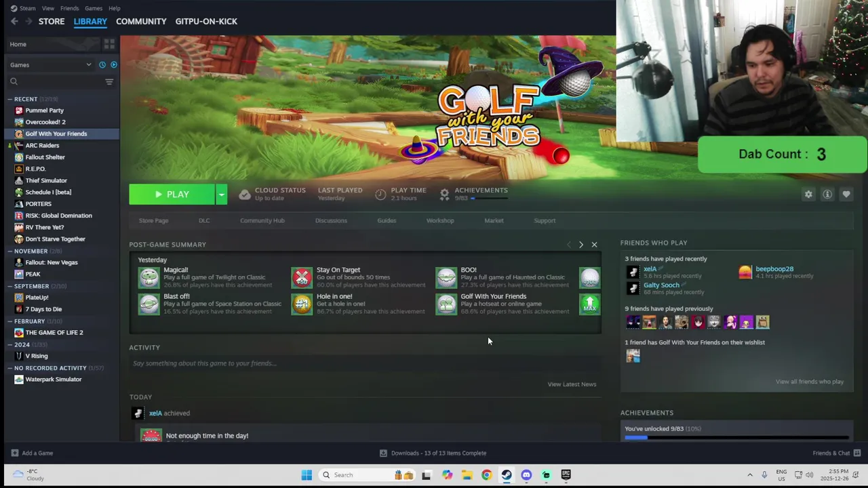
Task: Toggle sort by recent activity clock icon
Action: [102, 64]
